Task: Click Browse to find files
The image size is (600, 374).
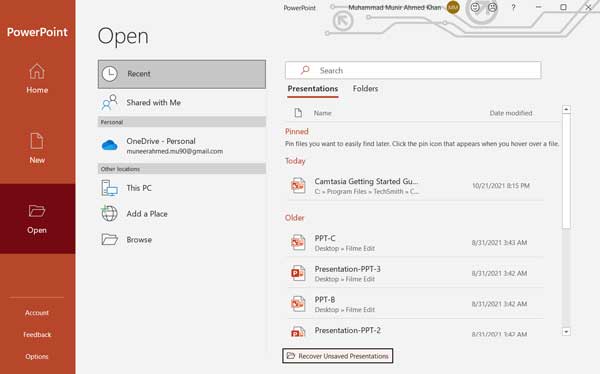Action: coord(182,240)
